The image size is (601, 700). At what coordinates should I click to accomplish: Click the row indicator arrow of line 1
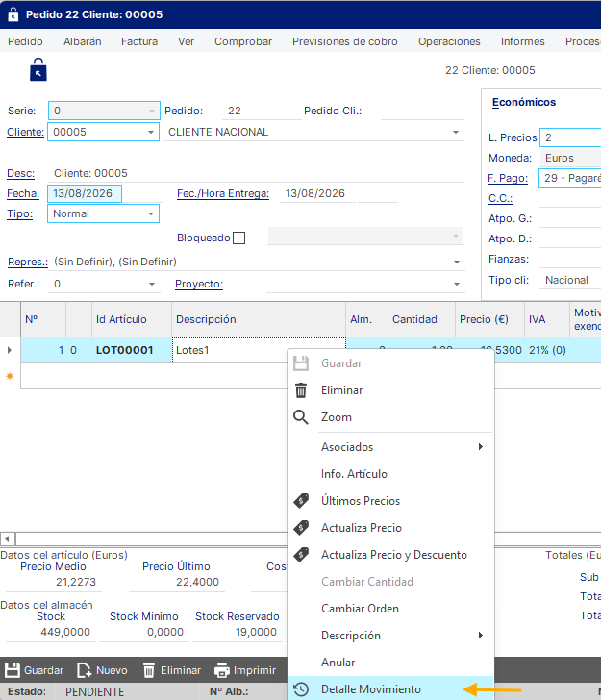tap(10, 350)
